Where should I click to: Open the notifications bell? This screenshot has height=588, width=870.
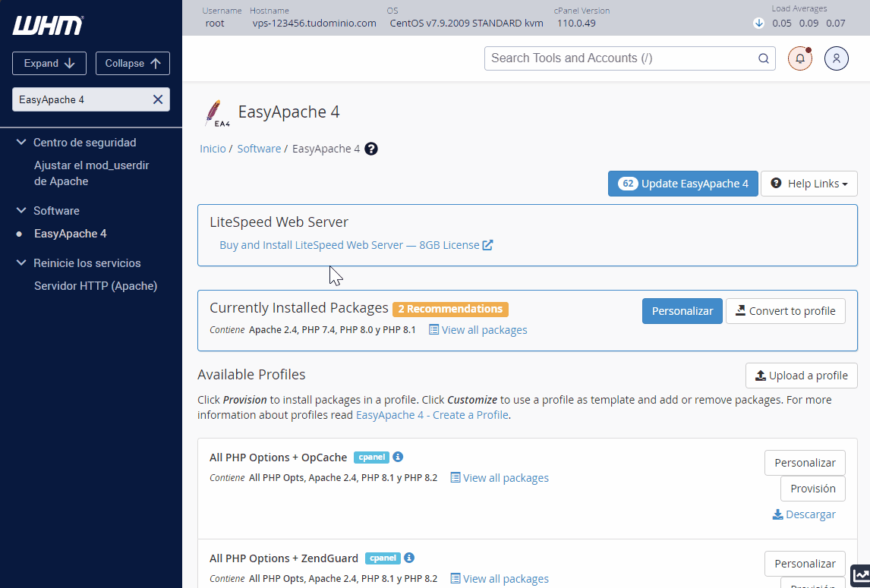click(800, 58)
